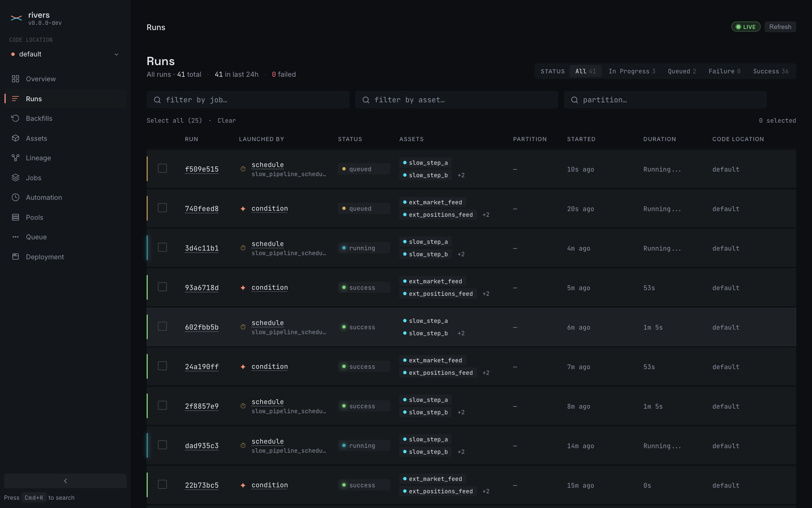Toggle the LIVE updates indicator
Viewport: 812px width, 508px height.
[746, 27]
